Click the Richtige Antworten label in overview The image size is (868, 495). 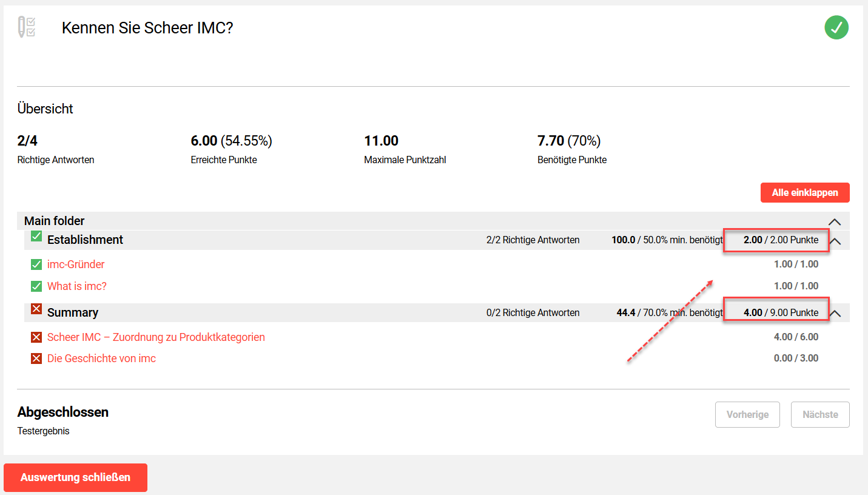(56, 160)
